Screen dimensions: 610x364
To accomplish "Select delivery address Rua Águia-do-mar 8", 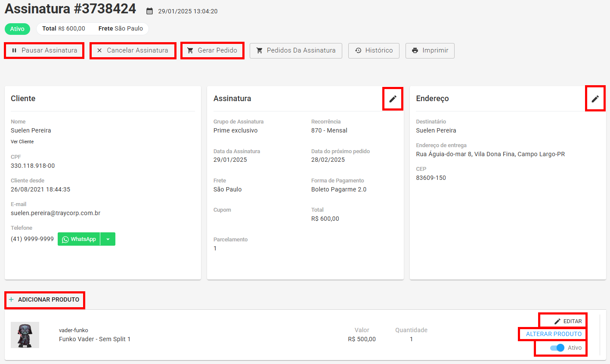I will [x=490, y=154].
